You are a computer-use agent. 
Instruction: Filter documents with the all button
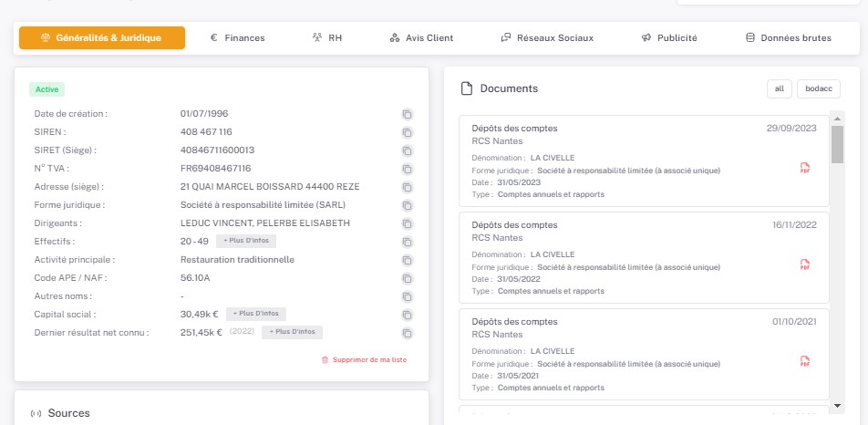(780, 88)
